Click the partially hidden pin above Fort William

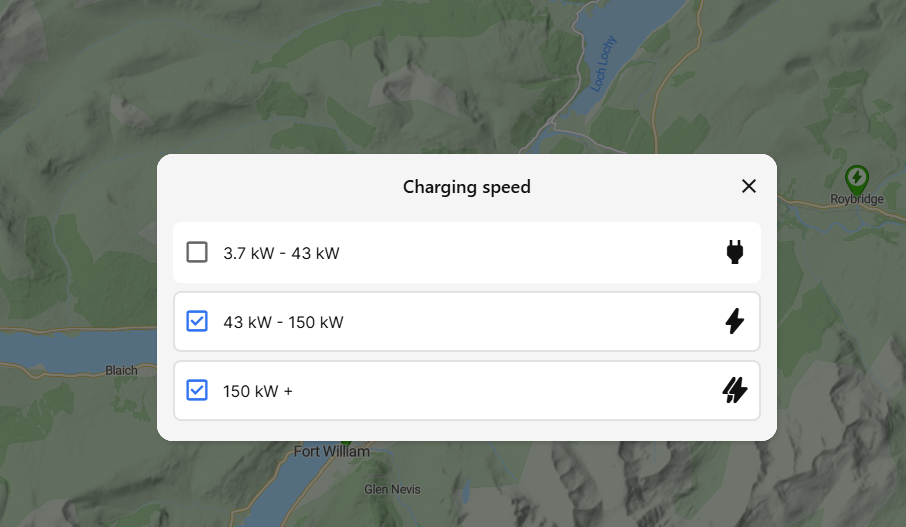click(346, 443)
